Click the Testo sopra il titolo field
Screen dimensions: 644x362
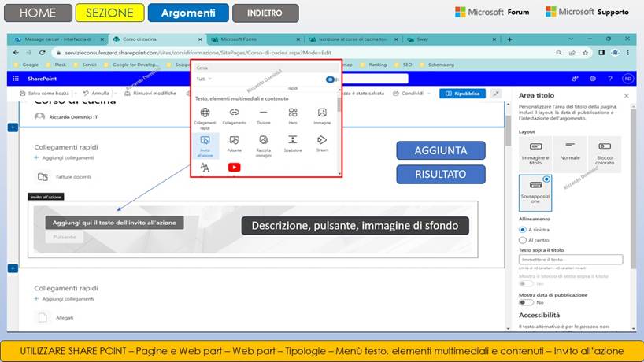pos(571,260)
